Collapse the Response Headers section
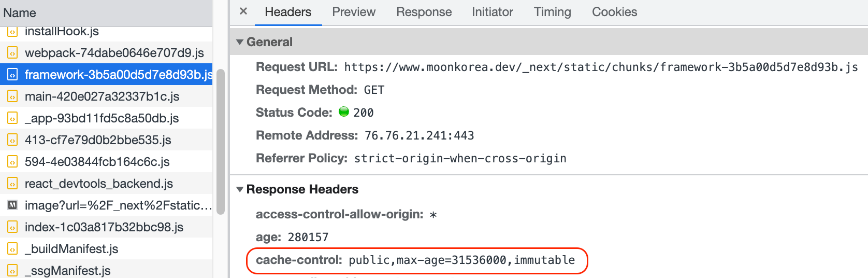The height and width of the screenshot is (278, 868). coord(240,189)
